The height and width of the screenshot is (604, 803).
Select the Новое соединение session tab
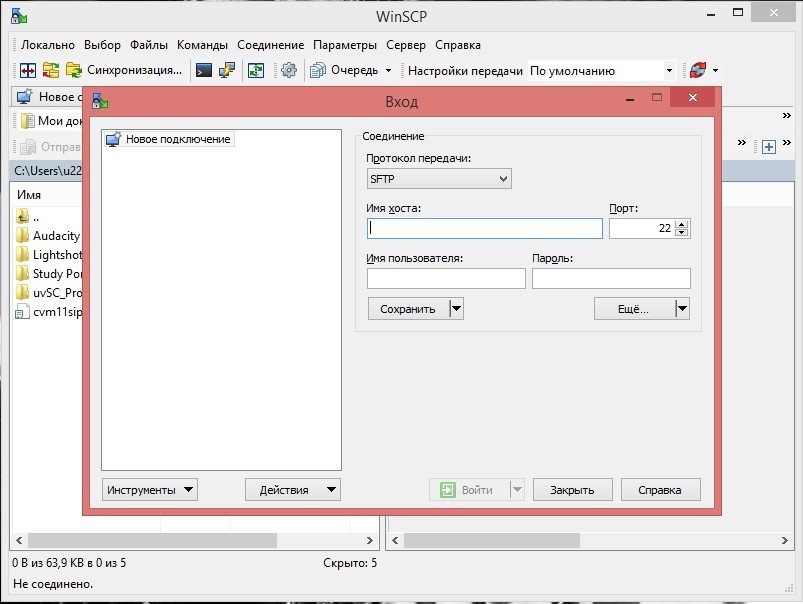coord(47,97)
